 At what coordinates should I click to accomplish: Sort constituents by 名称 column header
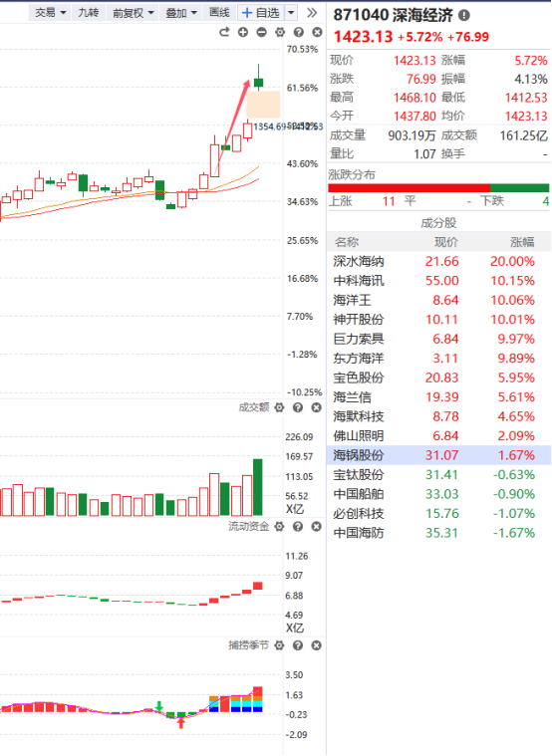pos(347,242)
